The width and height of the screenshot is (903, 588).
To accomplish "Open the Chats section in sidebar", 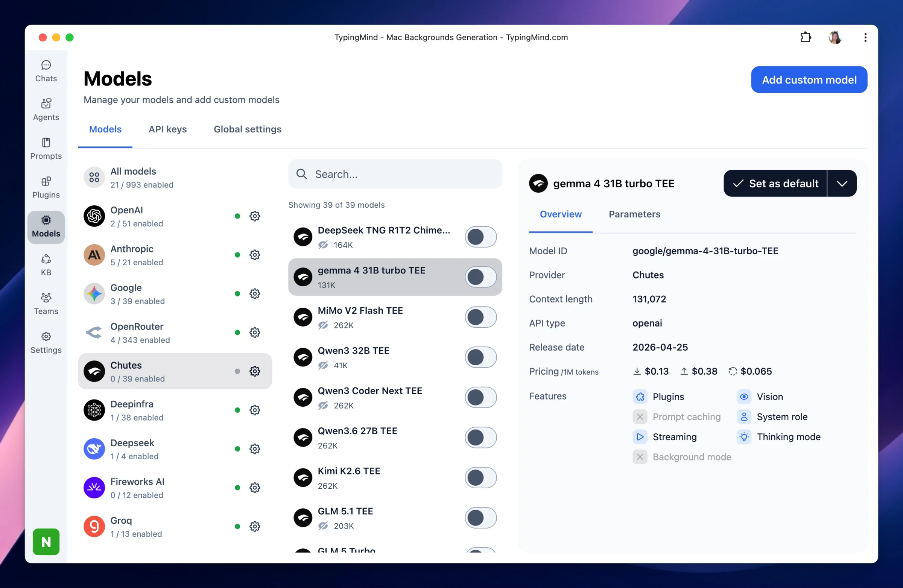I will (46, 71).
